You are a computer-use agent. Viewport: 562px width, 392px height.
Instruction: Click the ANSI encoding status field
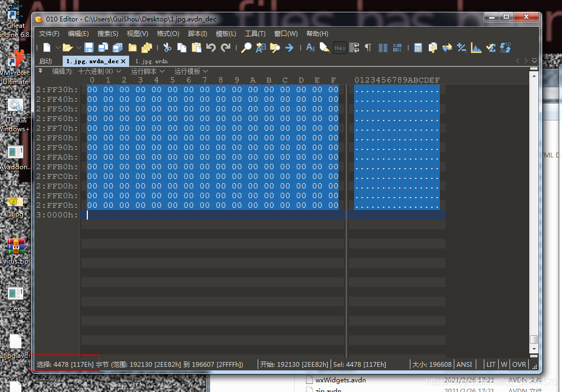tap(464, 364)
